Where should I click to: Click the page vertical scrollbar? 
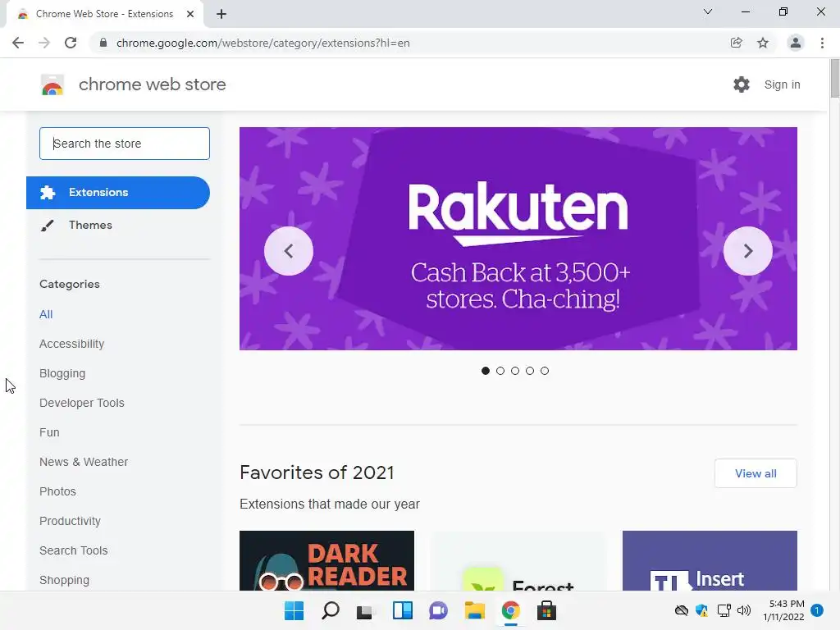point(834,79)
